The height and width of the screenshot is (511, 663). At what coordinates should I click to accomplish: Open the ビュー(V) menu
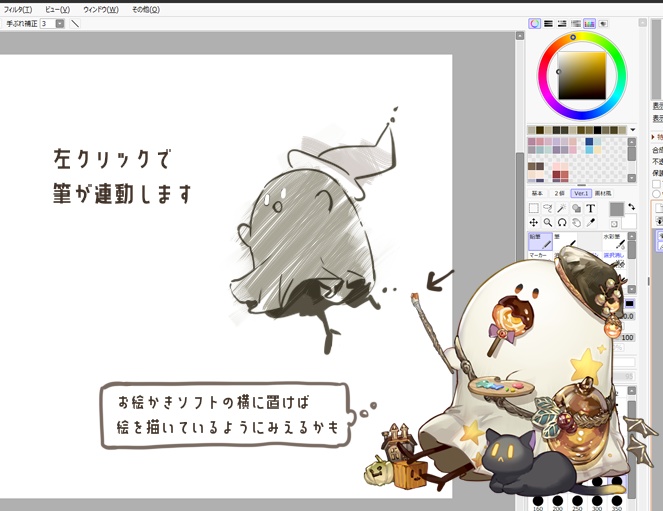[58, 9]
